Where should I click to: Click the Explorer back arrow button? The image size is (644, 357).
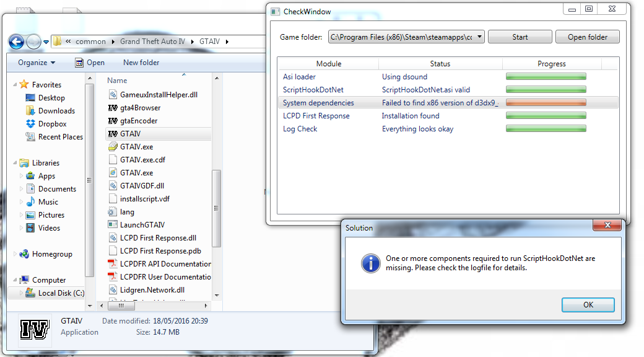click(17, 42)
